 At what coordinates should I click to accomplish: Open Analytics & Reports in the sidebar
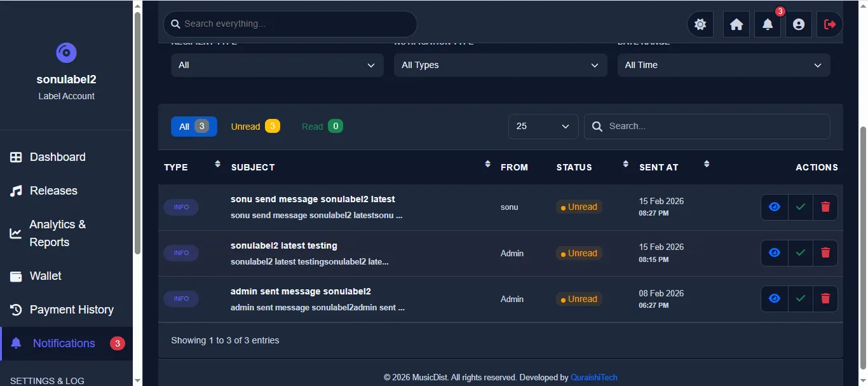pos(66,233)
